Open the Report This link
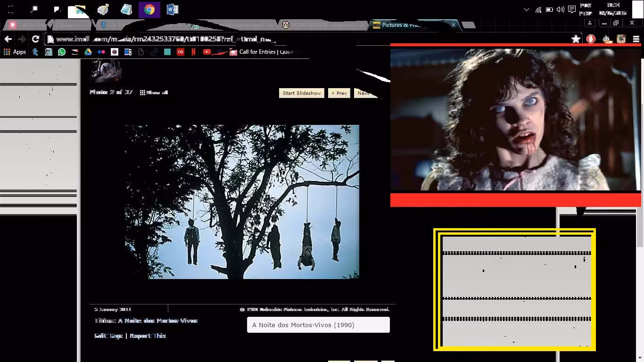The height and width of the screenshot is (362, 644). pyautogui.click(x=148, y=336)
